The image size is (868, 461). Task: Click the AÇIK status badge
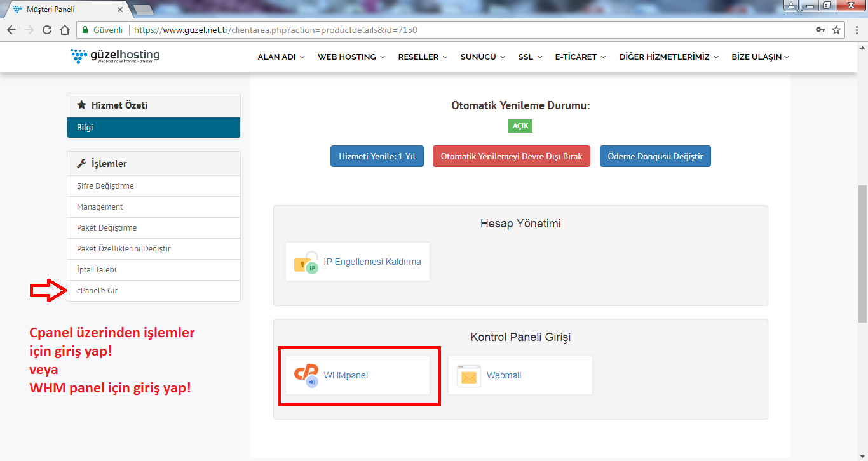point(520,126)
